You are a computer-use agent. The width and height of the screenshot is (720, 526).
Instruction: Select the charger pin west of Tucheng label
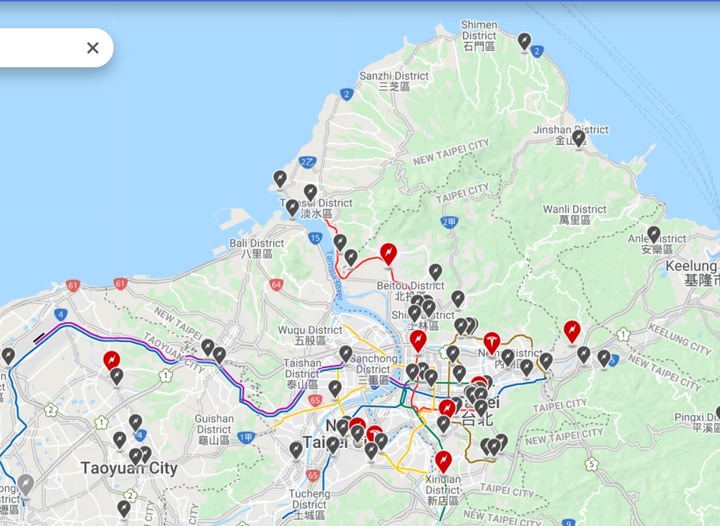296,451
